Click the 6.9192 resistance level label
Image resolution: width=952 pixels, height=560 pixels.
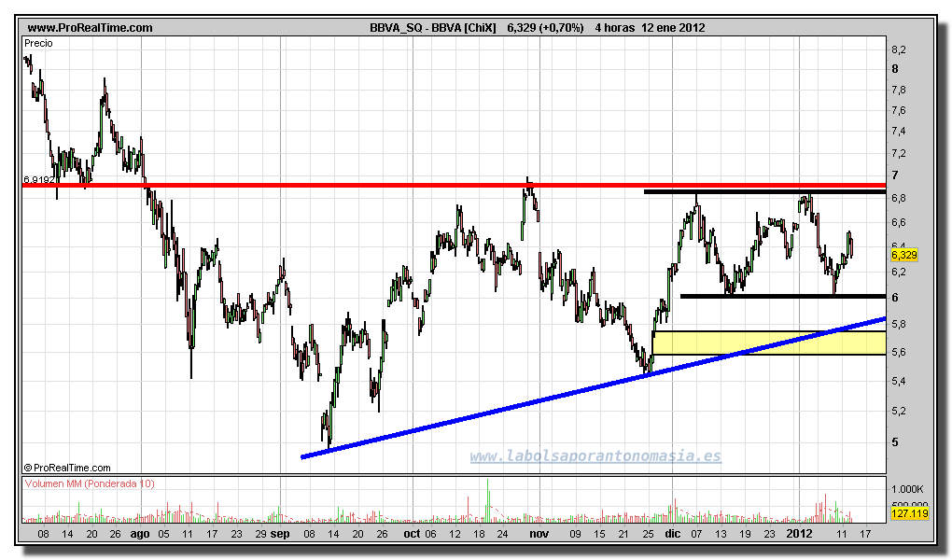click(x=38, y=177)
